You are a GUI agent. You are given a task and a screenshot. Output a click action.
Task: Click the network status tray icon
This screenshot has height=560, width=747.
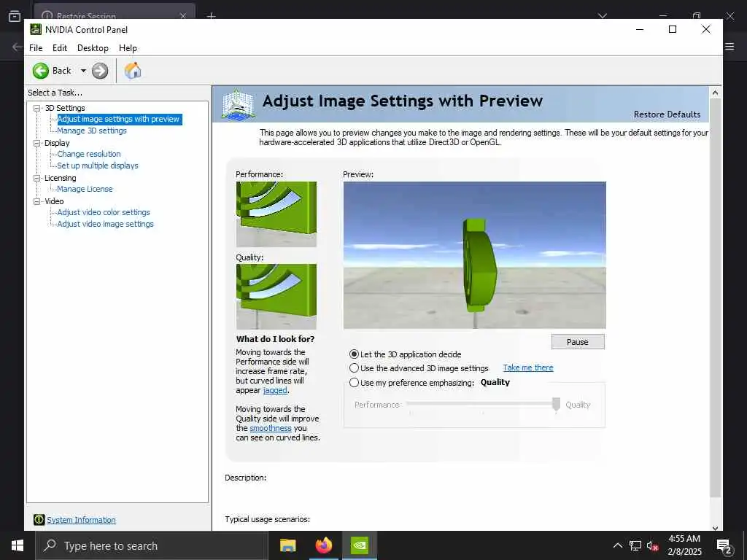coord(635,545)
